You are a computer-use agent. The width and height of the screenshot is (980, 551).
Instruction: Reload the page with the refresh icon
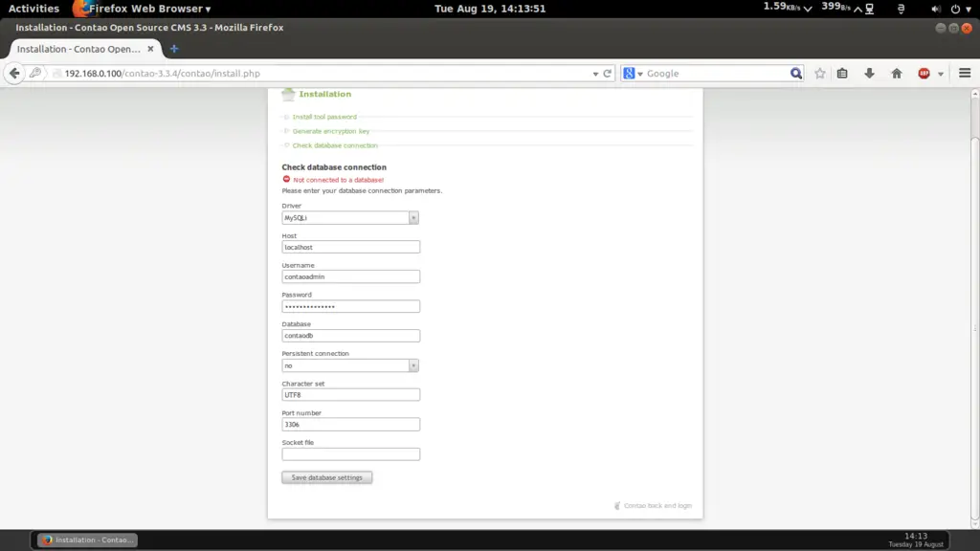tap(607, 73)
